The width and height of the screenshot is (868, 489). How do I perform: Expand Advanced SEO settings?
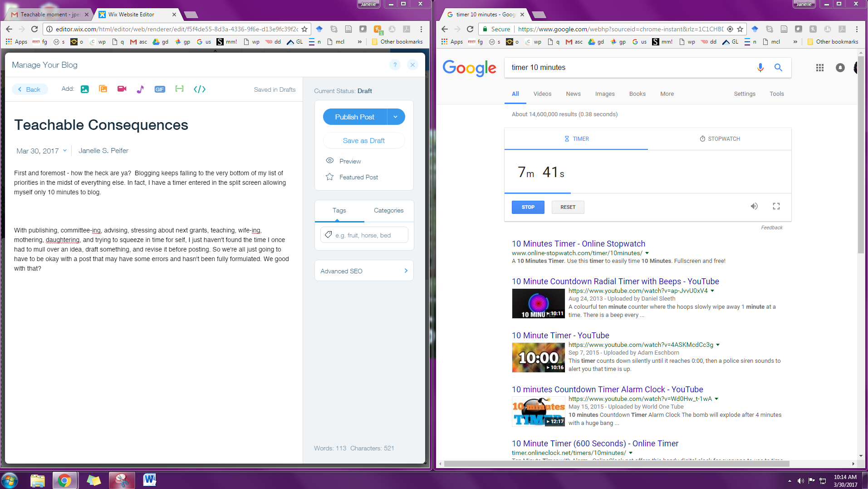coord(364,271)
